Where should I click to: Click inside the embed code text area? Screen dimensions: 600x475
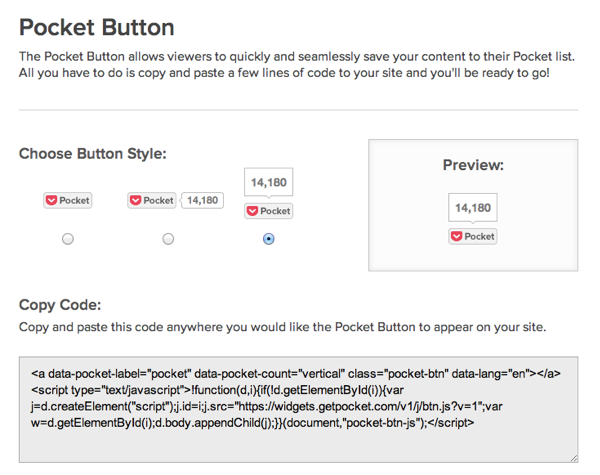(x=298, y=410)
